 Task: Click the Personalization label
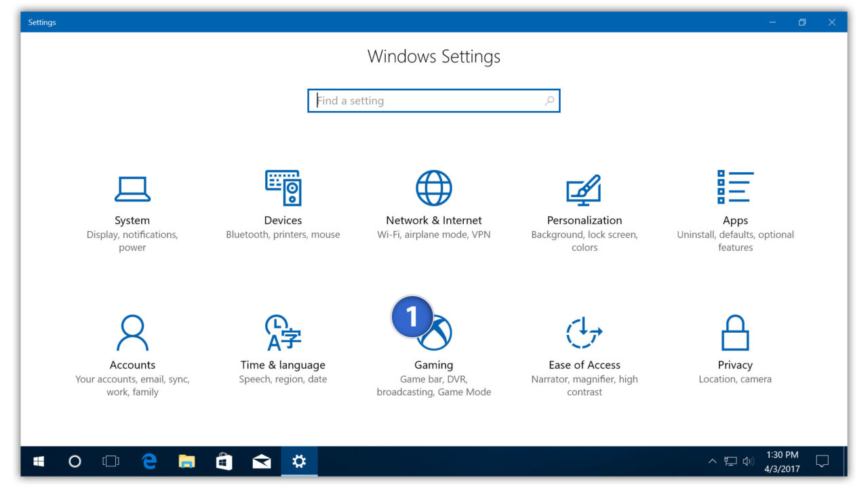point(585,220)
